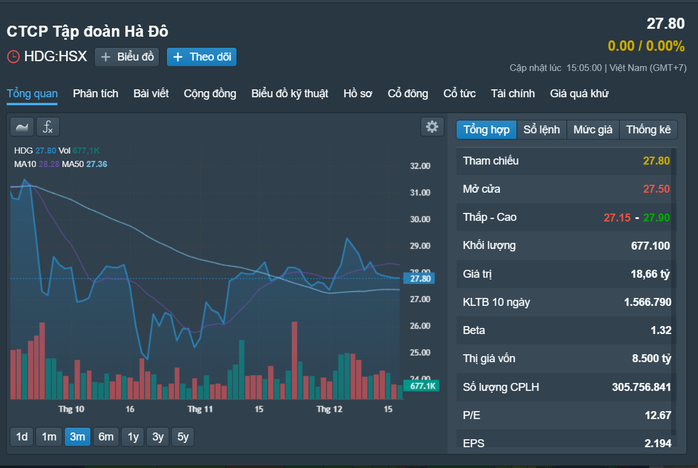This screenshot has height=468, width=698.
Task: Set chart range to 1d
Action: click(22, 437)
